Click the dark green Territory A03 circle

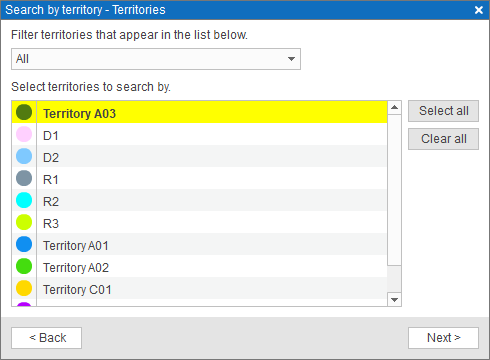pyautogui.click(x=24, y=112)
